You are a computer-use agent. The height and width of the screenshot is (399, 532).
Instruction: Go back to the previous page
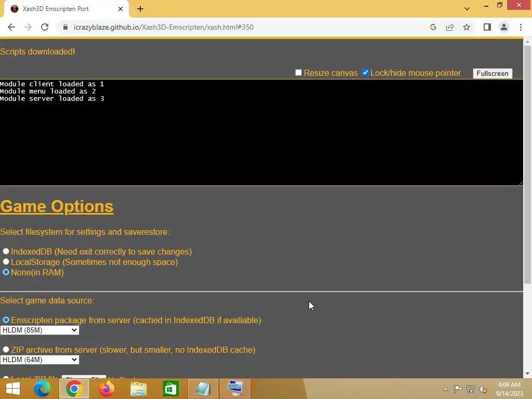pos(11,27)
